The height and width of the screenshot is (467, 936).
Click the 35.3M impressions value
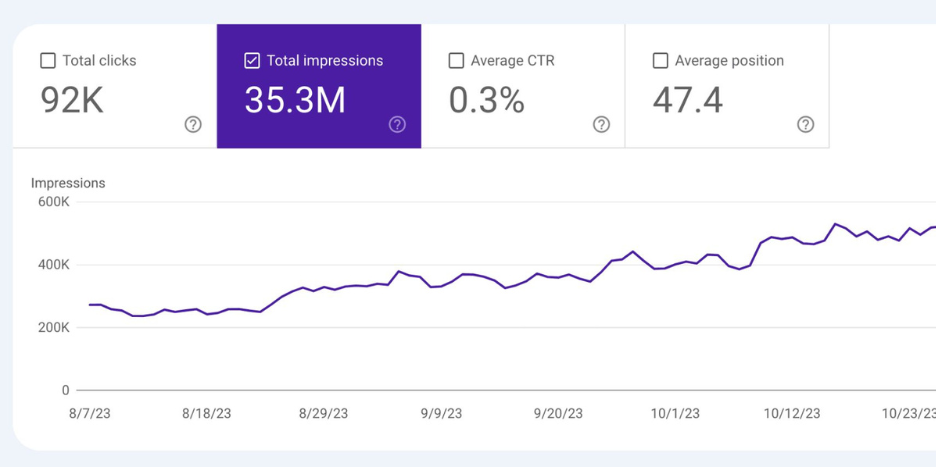(x=295, y=100)
